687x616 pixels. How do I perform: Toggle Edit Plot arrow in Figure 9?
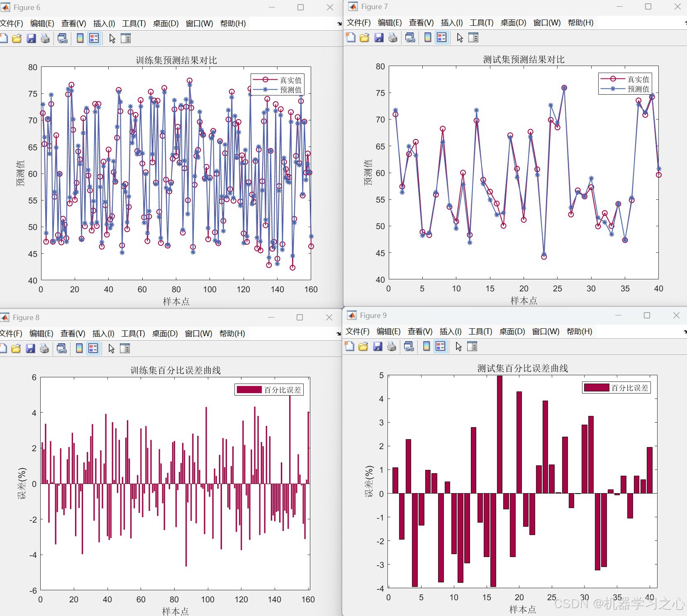click(x=458, y=347)
